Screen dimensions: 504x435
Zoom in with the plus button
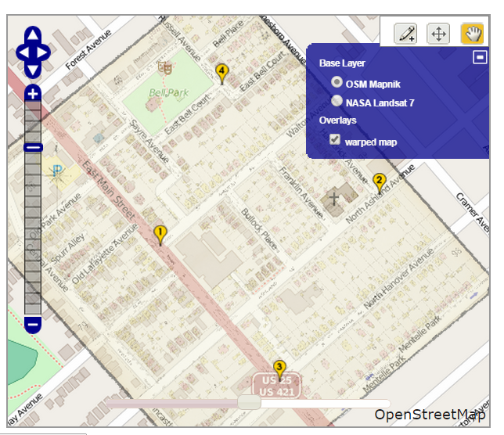click(33, 94)
